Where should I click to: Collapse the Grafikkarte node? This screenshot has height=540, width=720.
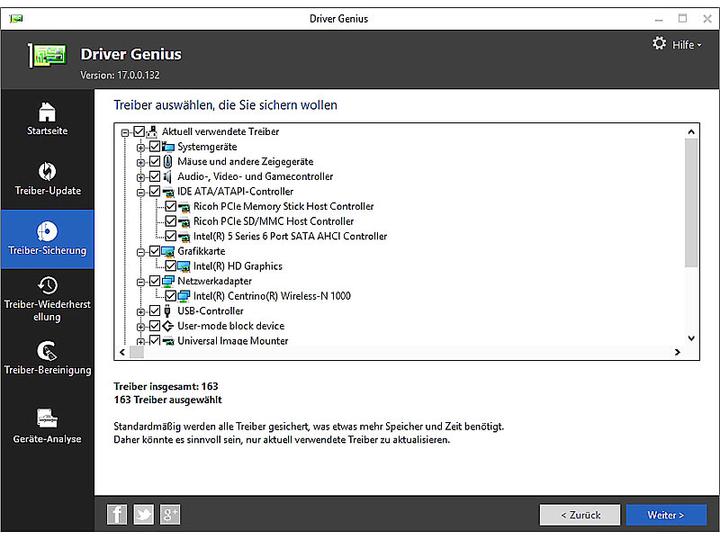click(x=141, y=252)
